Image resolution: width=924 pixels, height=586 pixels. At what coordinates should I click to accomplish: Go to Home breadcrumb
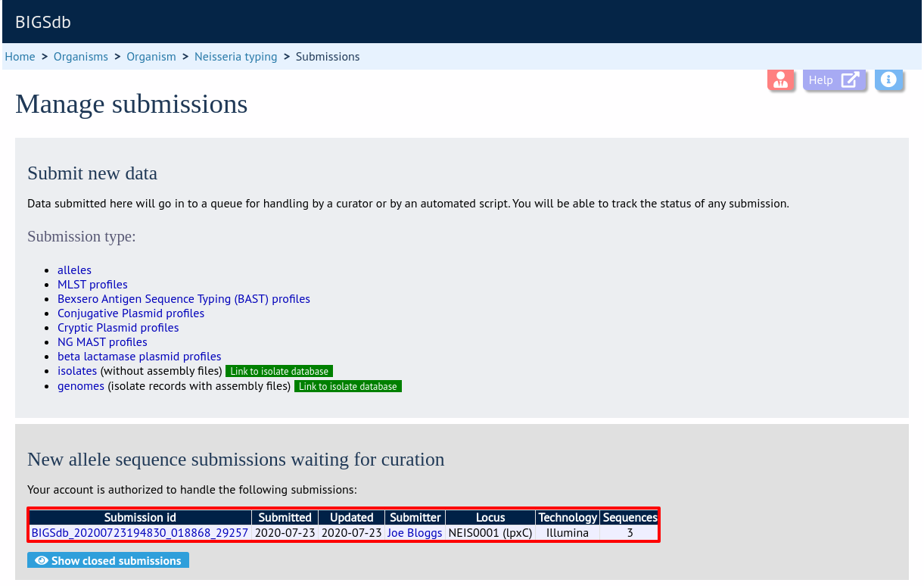coord(20,57)
